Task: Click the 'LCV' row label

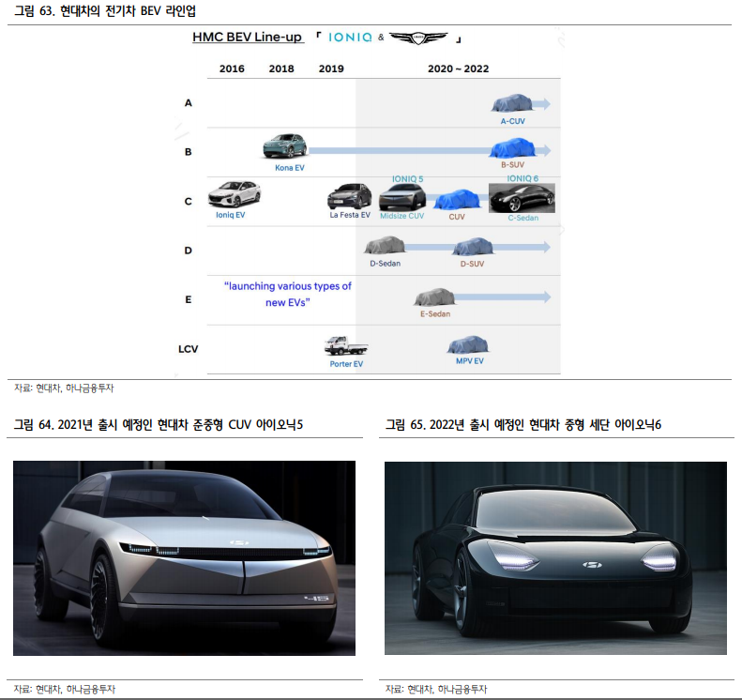Action: click(x=188, y=349)
